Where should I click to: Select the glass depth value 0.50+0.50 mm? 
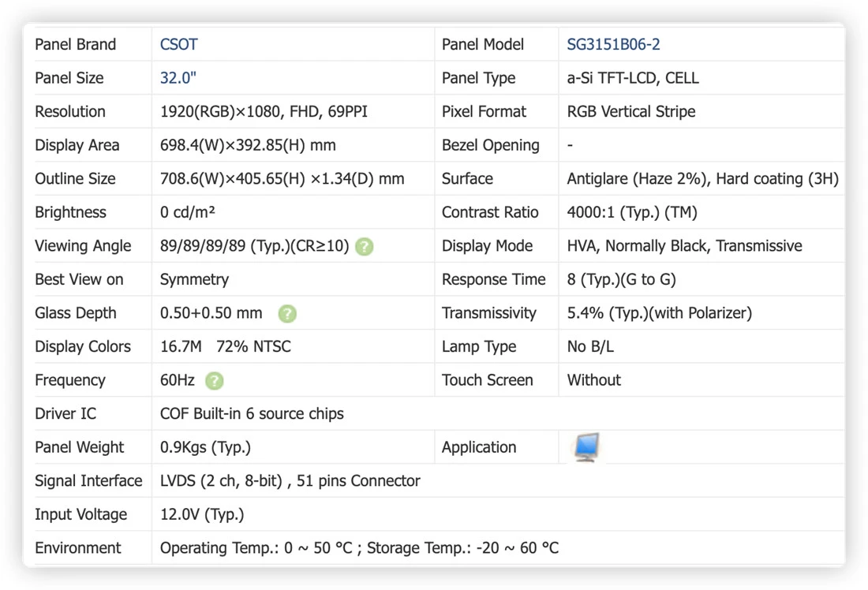pyautogui.click(x=211, y=313)
